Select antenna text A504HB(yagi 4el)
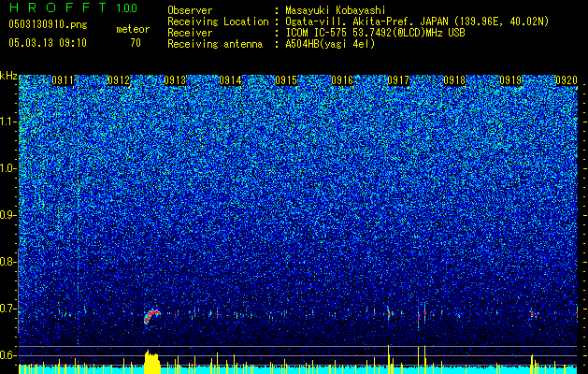The height and width of the screenshot is (374, 588). point(330,44)
